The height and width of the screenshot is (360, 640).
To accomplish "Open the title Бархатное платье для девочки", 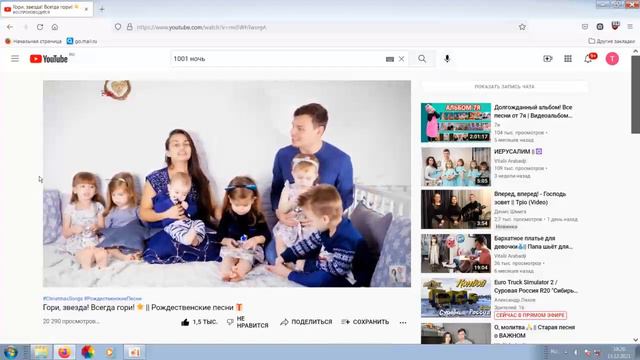I will 533,242.
